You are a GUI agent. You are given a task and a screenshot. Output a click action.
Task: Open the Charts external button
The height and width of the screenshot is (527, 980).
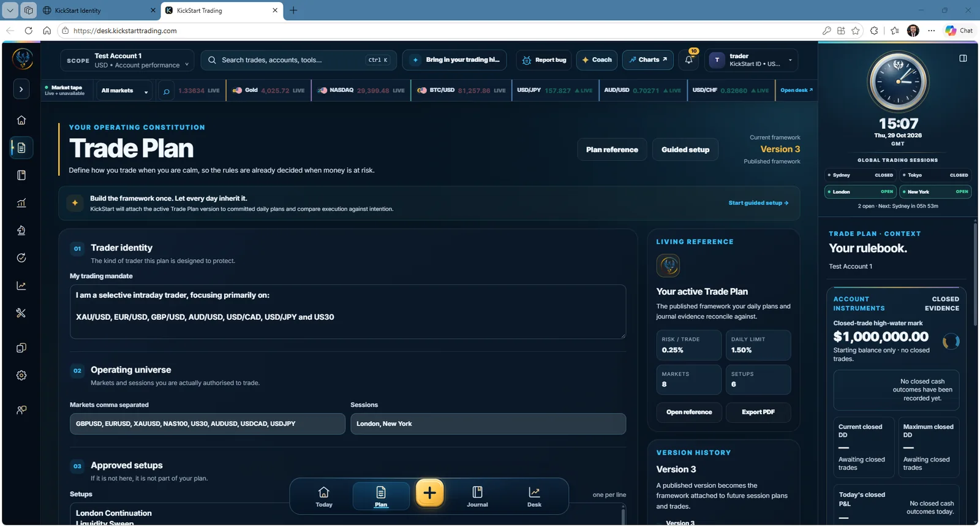(x=648, y=60)
